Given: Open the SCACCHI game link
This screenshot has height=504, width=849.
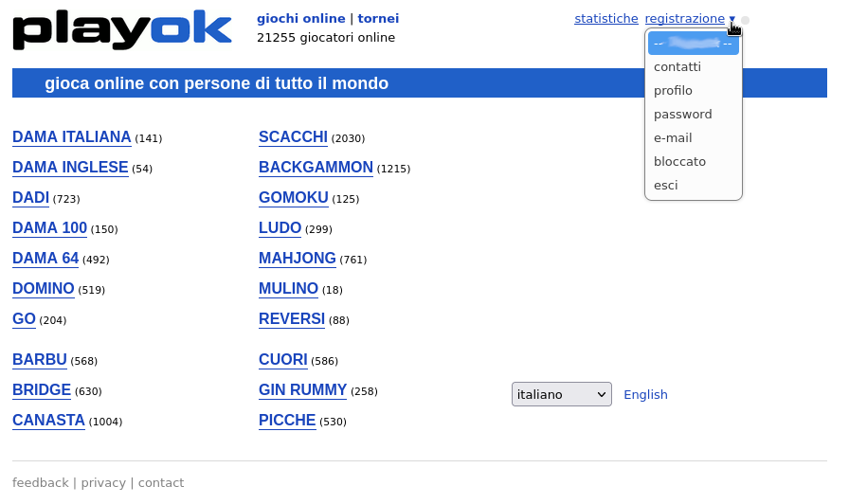Looking at the screenshot, I should coord(293,137).
